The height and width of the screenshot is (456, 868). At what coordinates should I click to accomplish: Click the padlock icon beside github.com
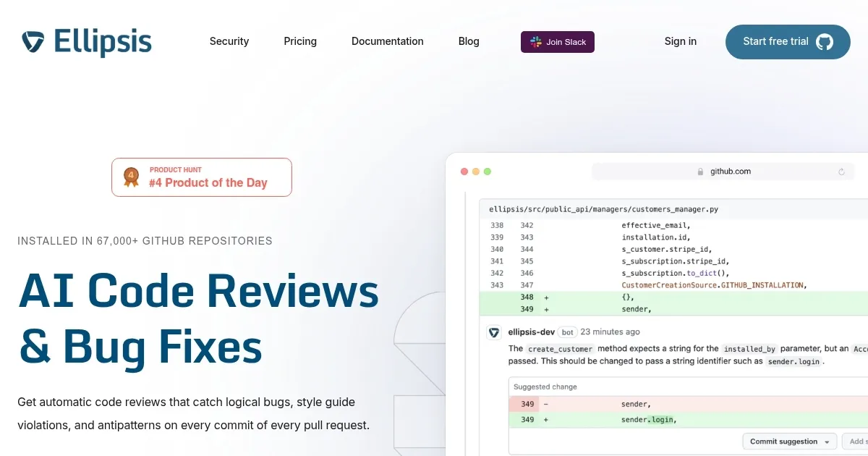[700, 172]
